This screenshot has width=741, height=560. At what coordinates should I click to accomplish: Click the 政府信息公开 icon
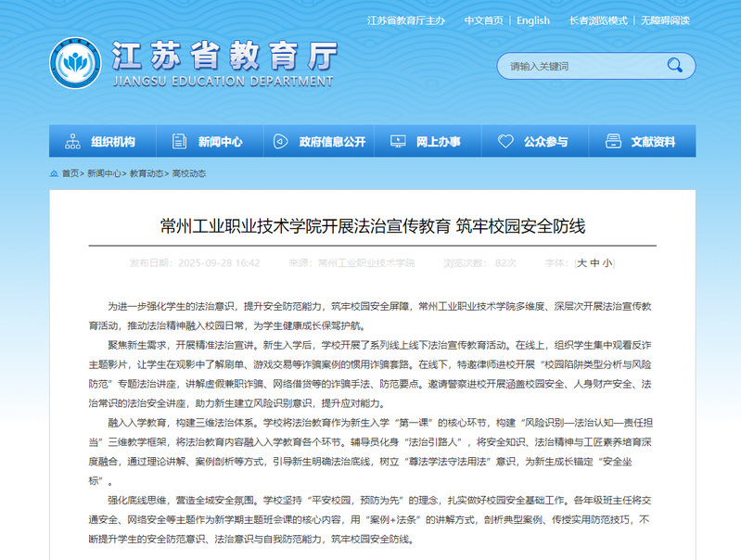pos(280,142)
